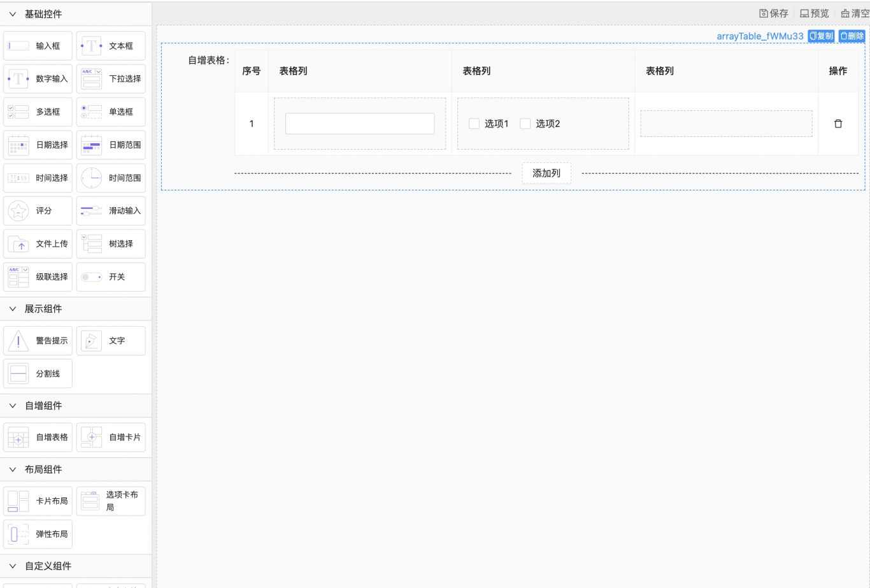Collapse the 基础控件 section
870x588 pixels.
[76, 14]
